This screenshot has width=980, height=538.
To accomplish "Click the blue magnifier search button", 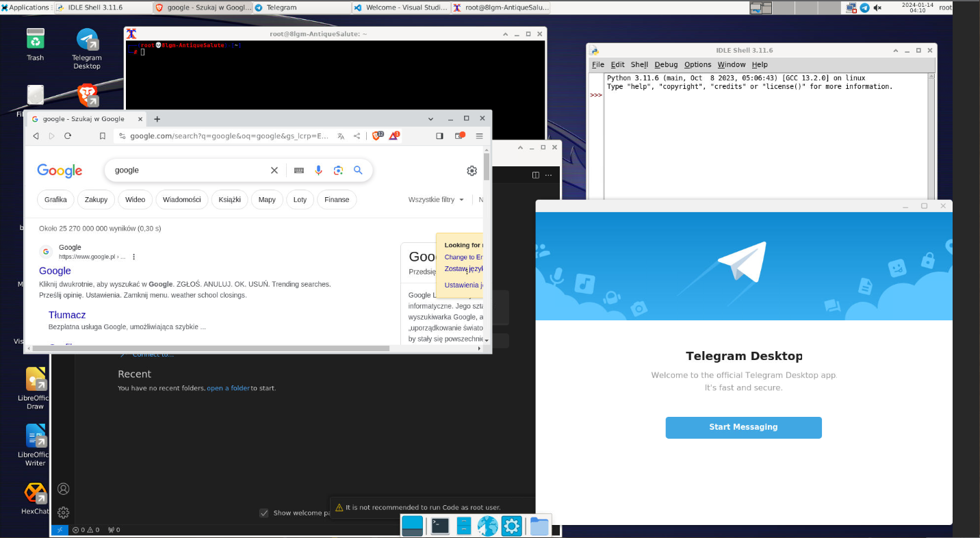I will coord(358,170).
